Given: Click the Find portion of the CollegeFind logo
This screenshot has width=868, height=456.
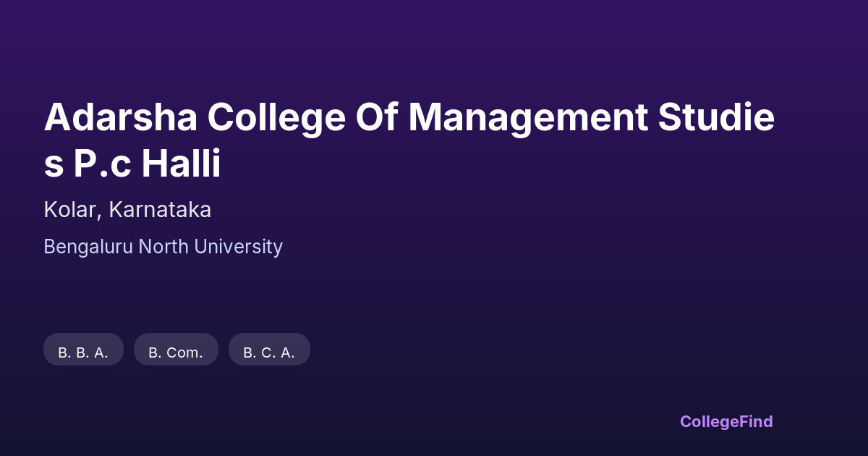Looking at the screenshot, I should [x=756, y=421].
